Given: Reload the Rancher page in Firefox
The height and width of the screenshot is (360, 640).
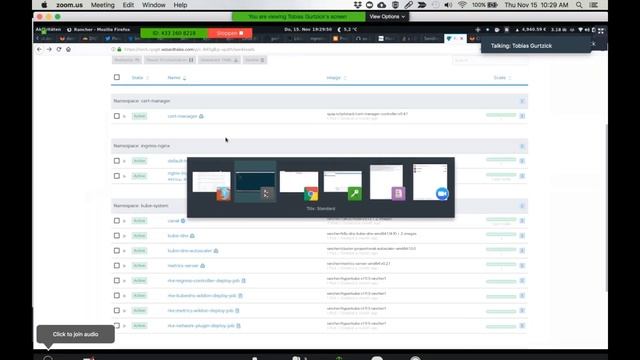Looking at the screenshot, I should tap(59, 49).
